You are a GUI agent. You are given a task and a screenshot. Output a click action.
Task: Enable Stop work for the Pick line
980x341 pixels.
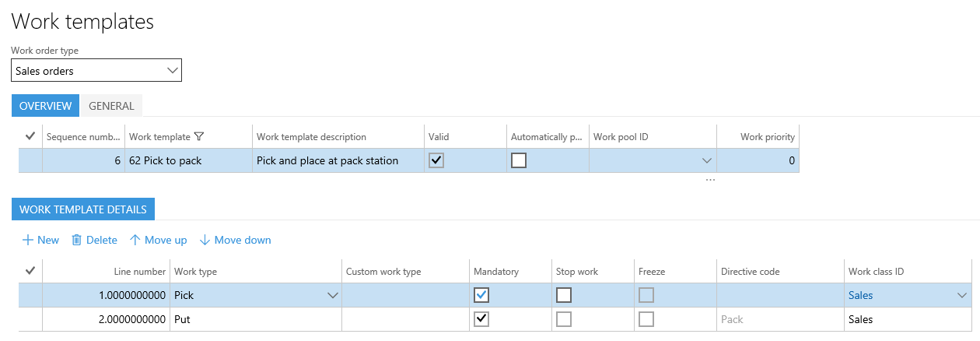coord(563,295)
